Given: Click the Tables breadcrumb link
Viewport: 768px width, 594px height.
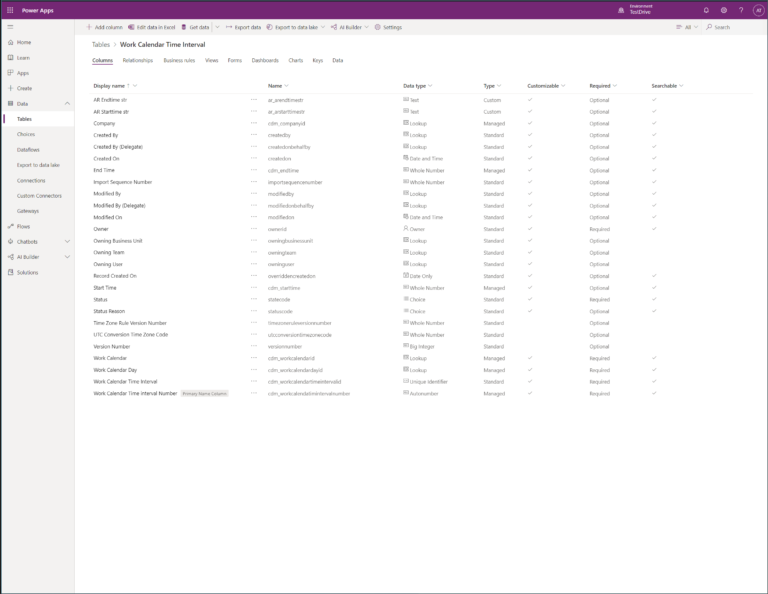Looking at the screenshot, I should [x=101, y=45].
